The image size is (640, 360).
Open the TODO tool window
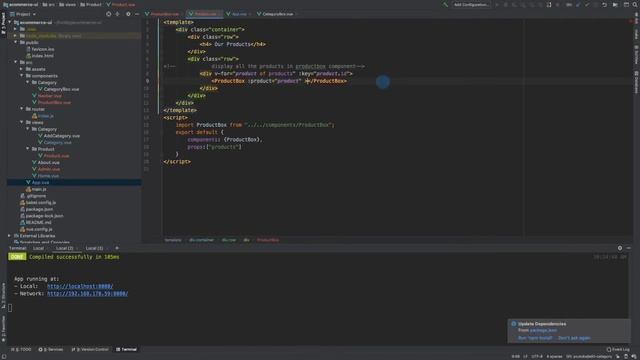pos(21,349)
